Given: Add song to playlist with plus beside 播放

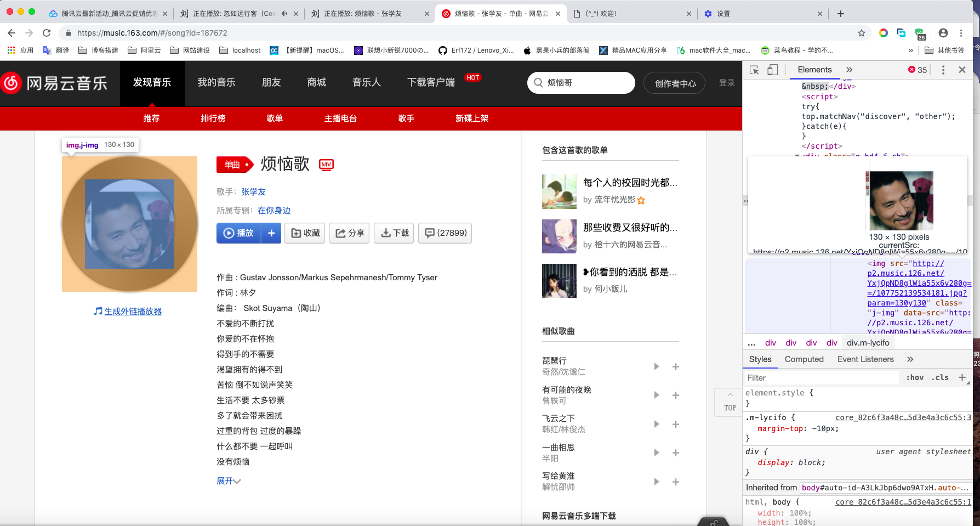Looking at the screenshot, I should tap(271, 233).
